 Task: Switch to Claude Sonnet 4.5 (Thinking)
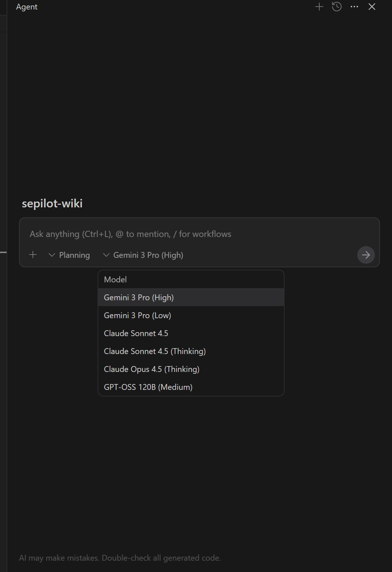[155, 351]
